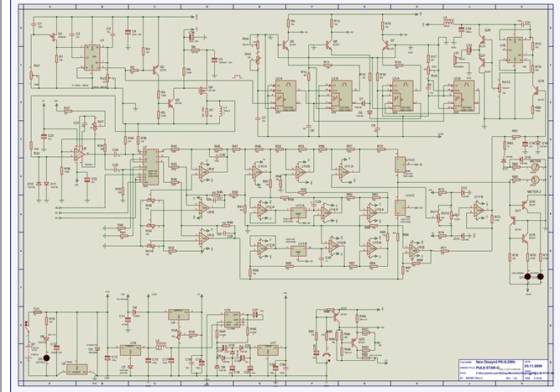
Task: Click transistor Q17
Action: [x=514, y=220]
